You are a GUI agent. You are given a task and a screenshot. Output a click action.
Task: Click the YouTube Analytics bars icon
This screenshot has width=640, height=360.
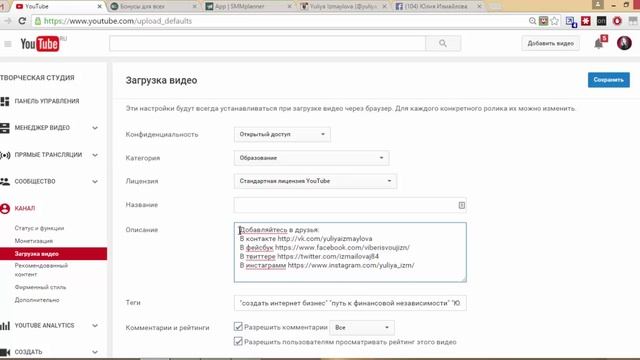pos(5,326)
